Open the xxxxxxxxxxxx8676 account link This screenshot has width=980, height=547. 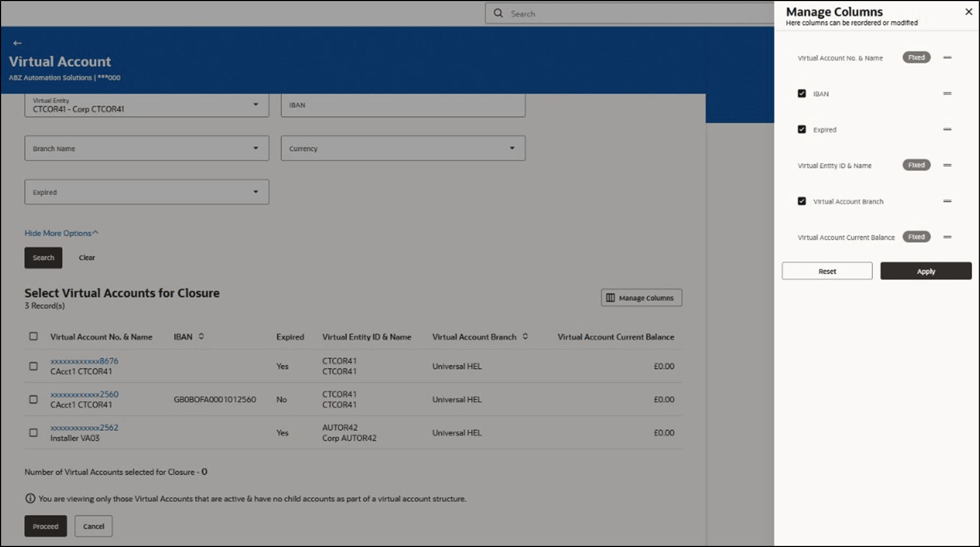click(84, 361)
